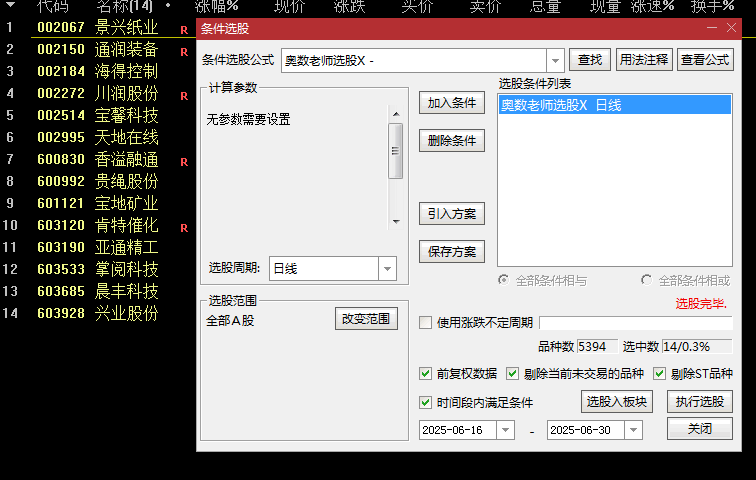This screenshot has width=756, height=480.
Task: Click 加入条件 button
Action: pos(452,103)
